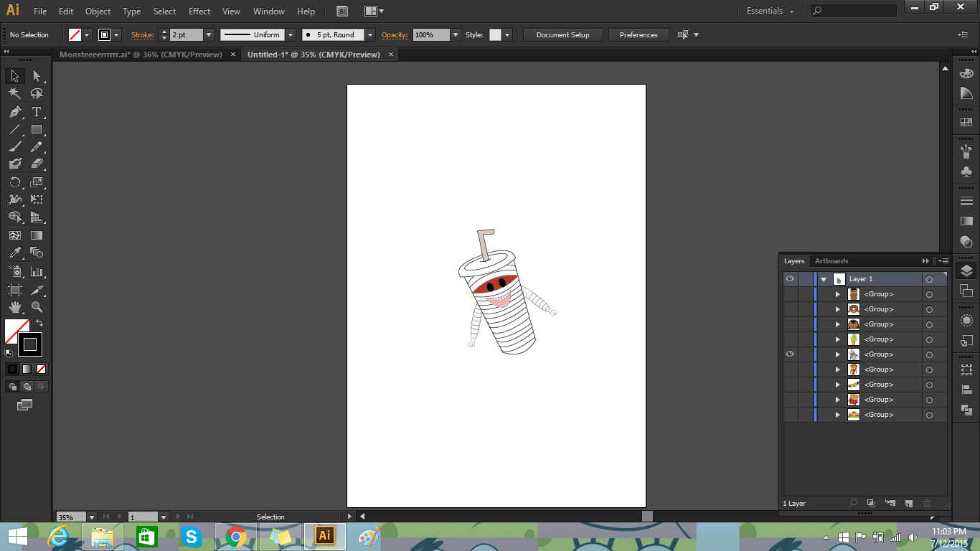Hide Layer 1 using its eye icon
This screenshot has height=551, width=980.
point(790,279)
